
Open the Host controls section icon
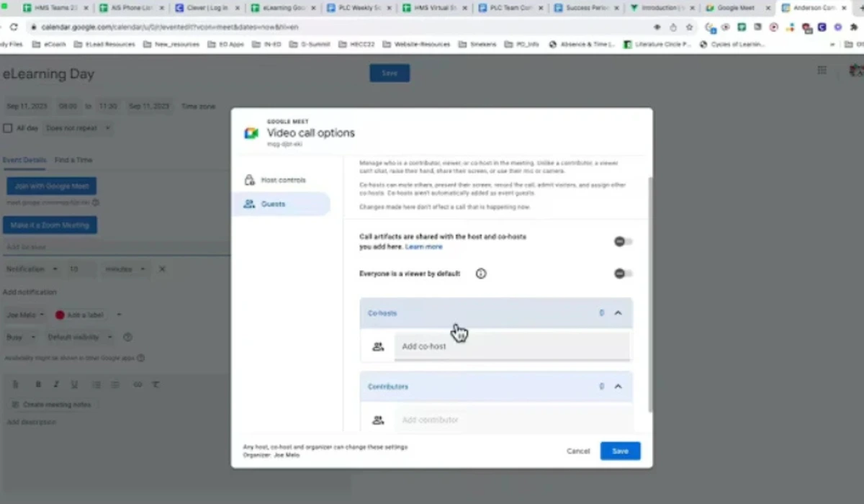[249, 179]
